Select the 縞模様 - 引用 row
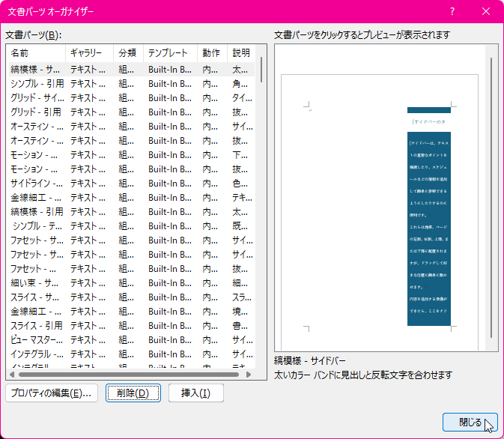This screenshot has height=439, width=504. [x=132, y=212]
